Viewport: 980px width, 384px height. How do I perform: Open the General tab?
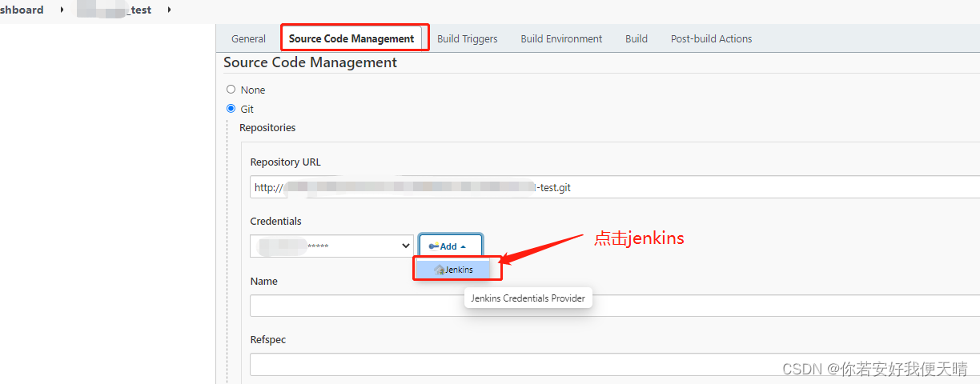pyautogui.click(x=248, y=38)
